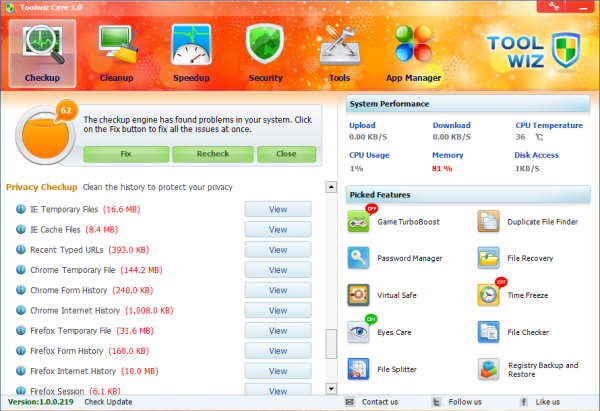Open File Splitter icon

click(x=359, y=369)
